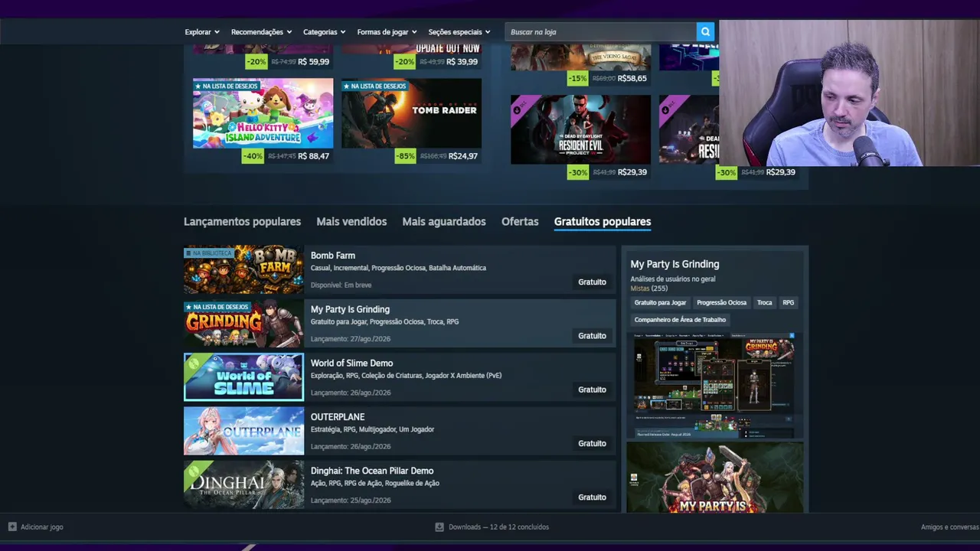980x551 pixels.
Task: Click the R$ 39,99 price
Action: pos(462,62)
